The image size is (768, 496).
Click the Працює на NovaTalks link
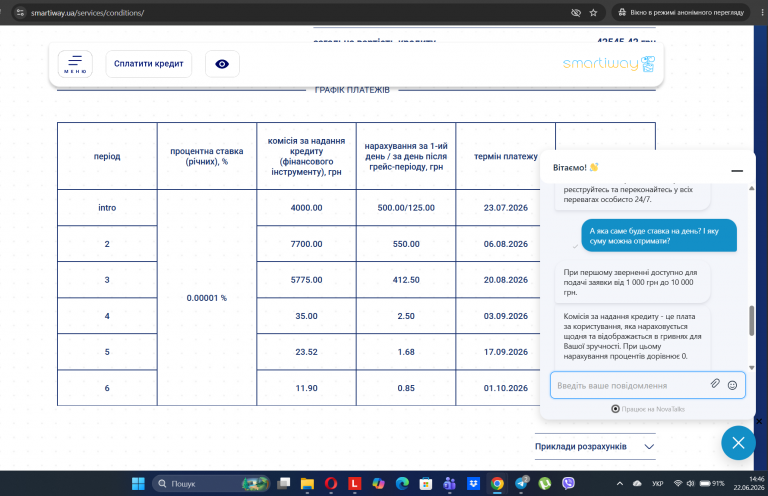[x=648, y=409]
